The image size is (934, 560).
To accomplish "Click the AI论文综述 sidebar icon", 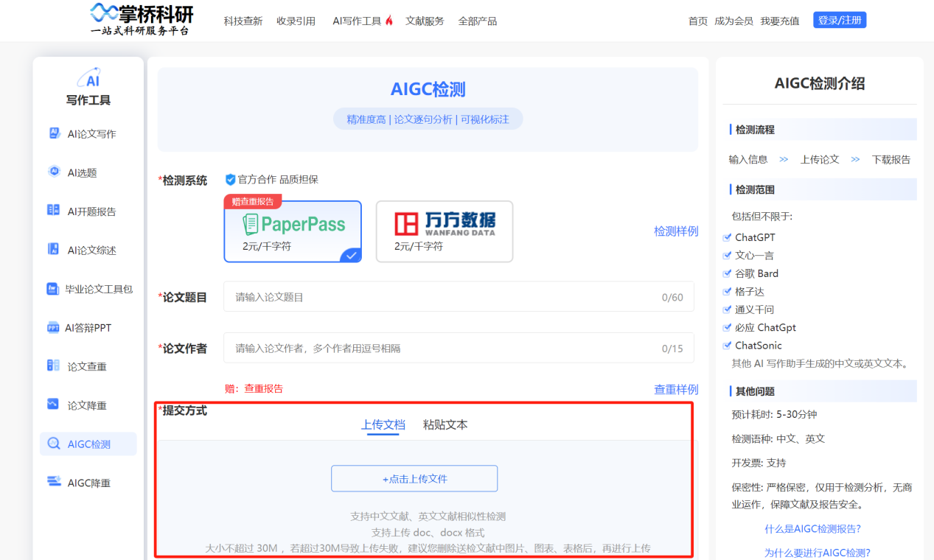I will coord(53,249).
